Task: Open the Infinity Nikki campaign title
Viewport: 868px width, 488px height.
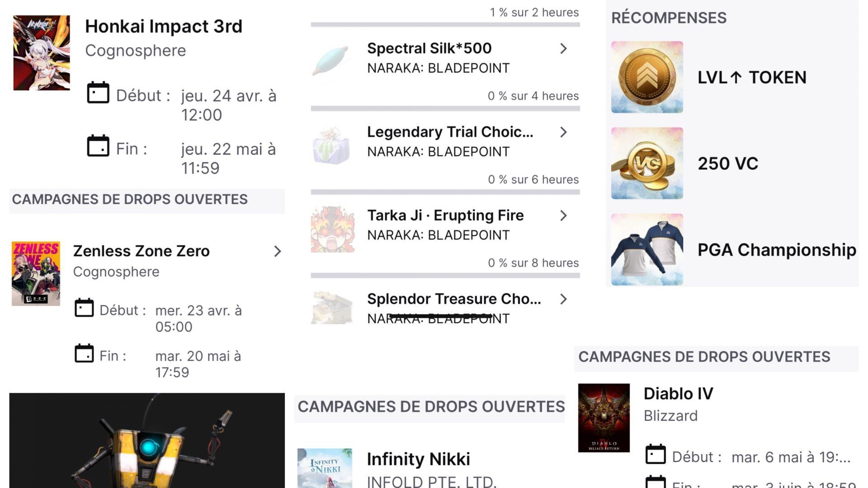Action: coord(418,459)
